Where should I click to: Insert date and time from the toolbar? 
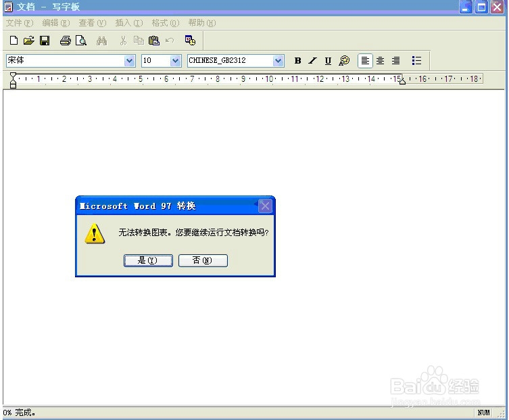pyautogui.click(x=190, y=41)
